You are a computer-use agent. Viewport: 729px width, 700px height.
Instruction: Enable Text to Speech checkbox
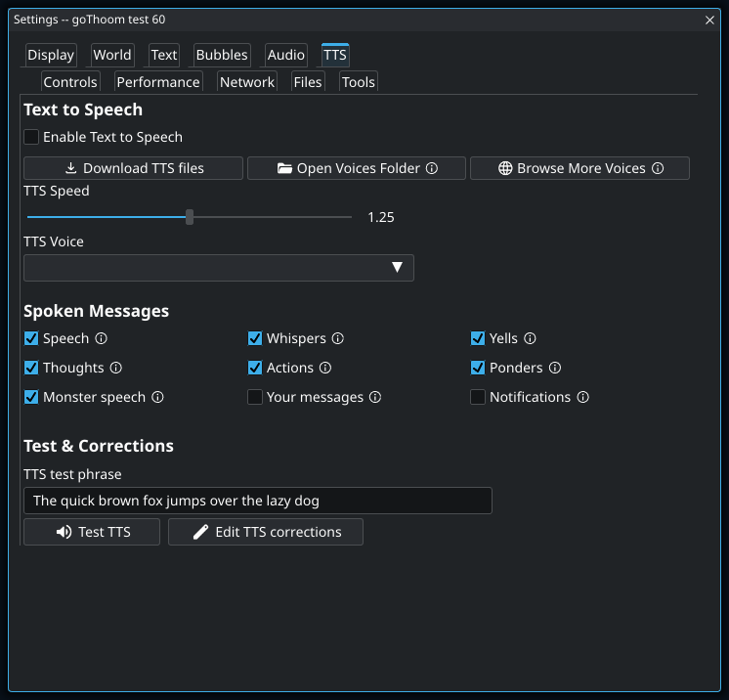pyautogui.click(x=31, y=137)
